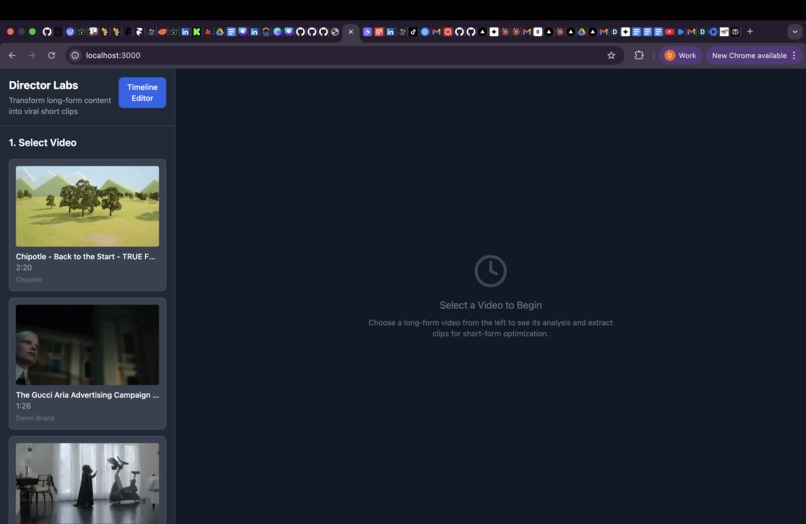Expand the tab search dropdown arrow
The image size is (806, 524).
pos(795,31)
